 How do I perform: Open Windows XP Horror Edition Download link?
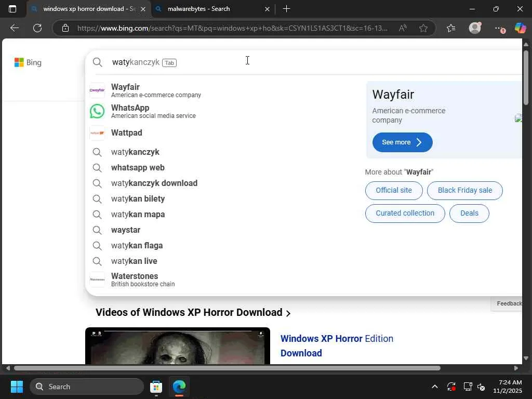pos(337,345)
